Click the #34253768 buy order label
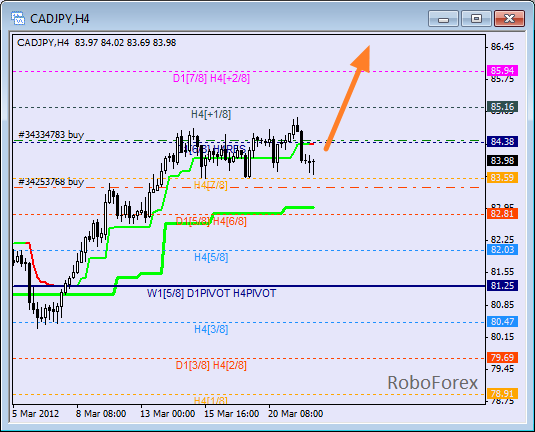535x432 pixels. [51, 182]
